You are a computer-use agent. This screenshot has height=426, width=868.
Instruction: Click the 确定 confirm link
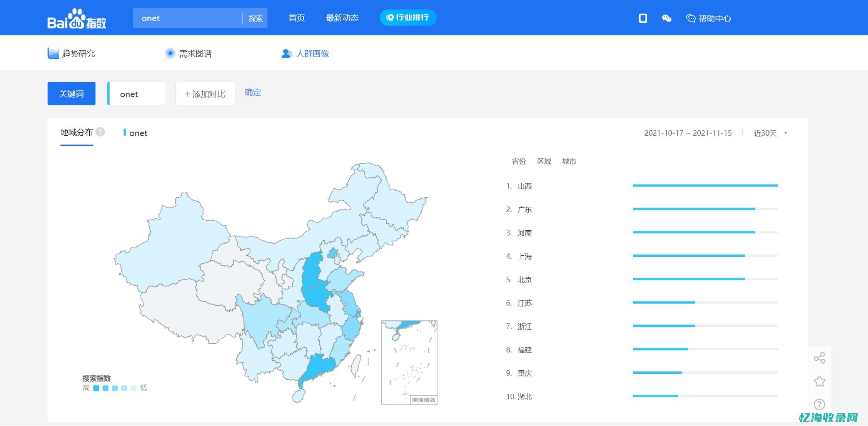pos(252,92)
